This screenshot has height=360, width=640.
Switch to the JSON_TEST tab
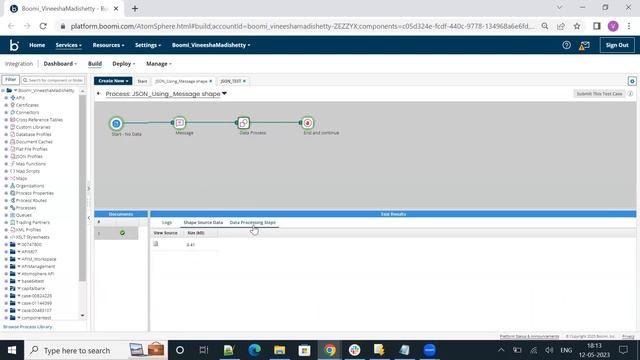[x=231, y=81]
